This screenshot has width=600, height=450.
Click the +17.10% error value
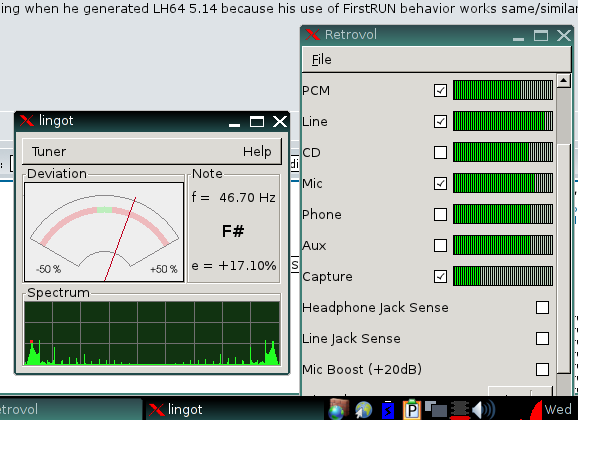tap(247, 266)
